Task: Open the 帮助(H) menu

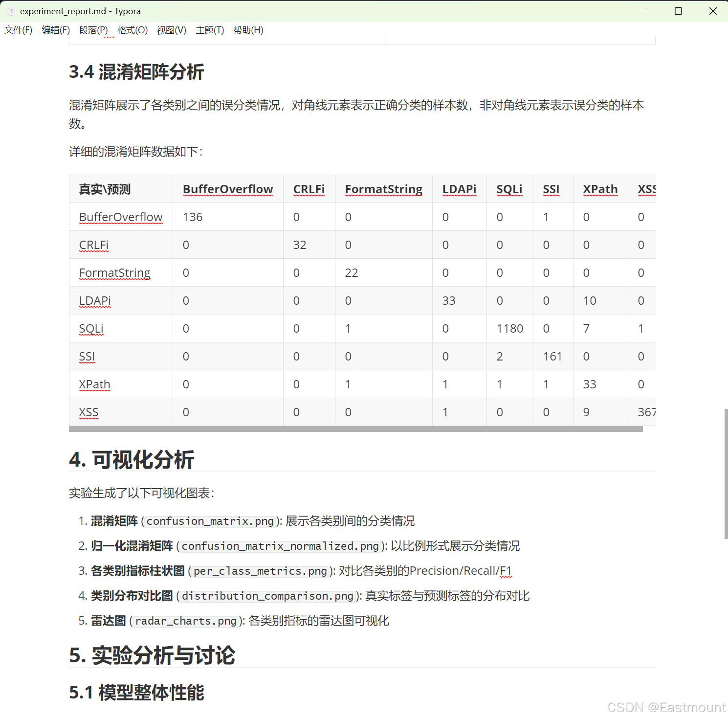Action: pos(248,30)
